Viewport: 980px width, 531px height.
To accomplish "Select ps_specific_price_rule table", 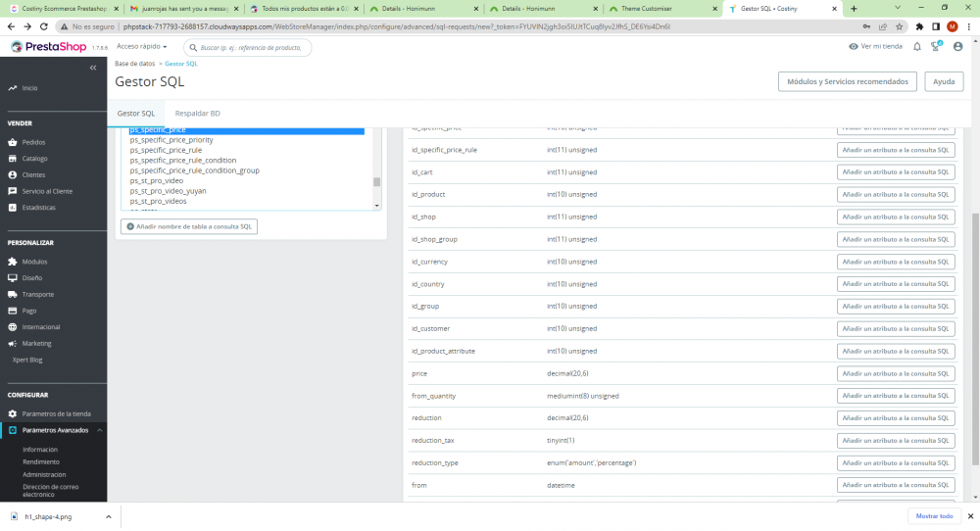I will [x=166, y=151].
